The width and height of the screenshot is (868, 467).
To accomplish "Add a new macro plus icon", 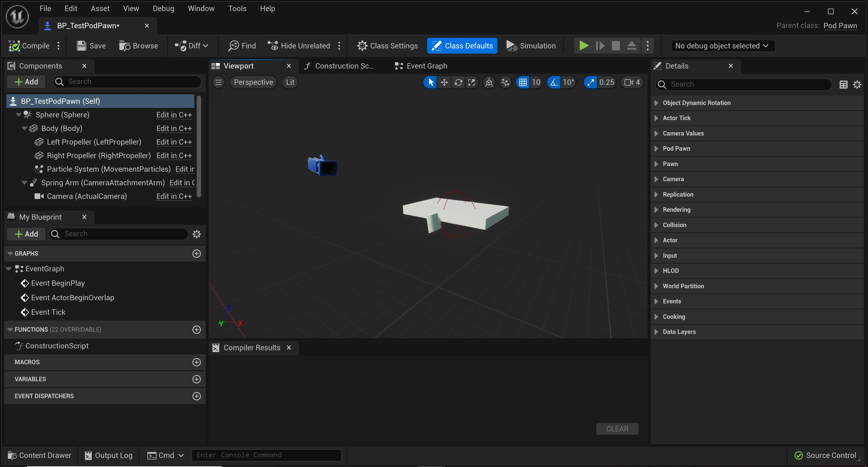I will (196, 362).
